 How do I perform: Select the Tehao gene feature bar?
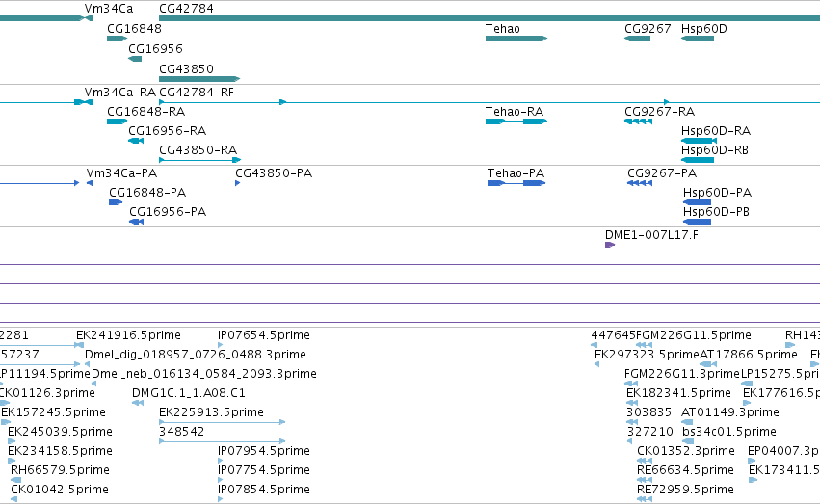click(516, 39)
